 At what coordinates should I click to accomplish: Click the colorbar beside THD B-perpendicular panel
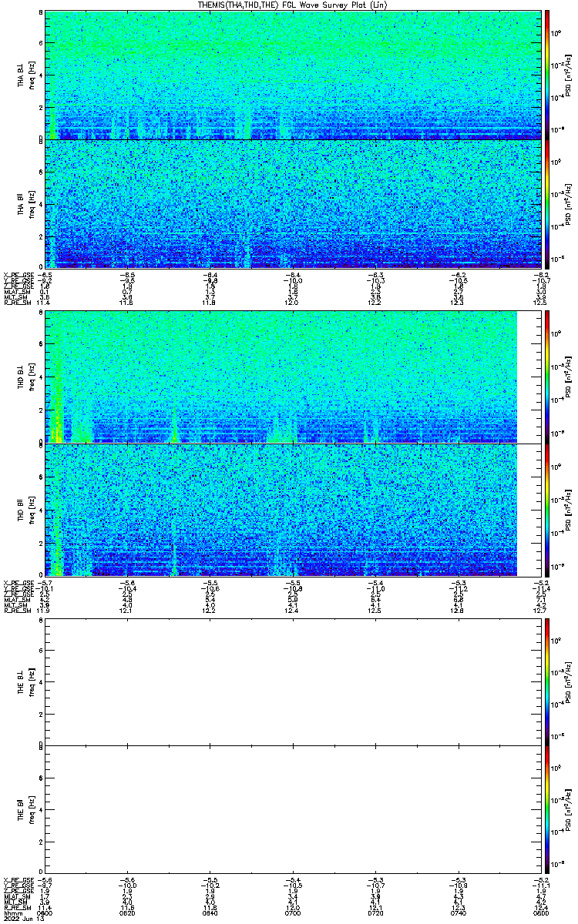[547, 377]
